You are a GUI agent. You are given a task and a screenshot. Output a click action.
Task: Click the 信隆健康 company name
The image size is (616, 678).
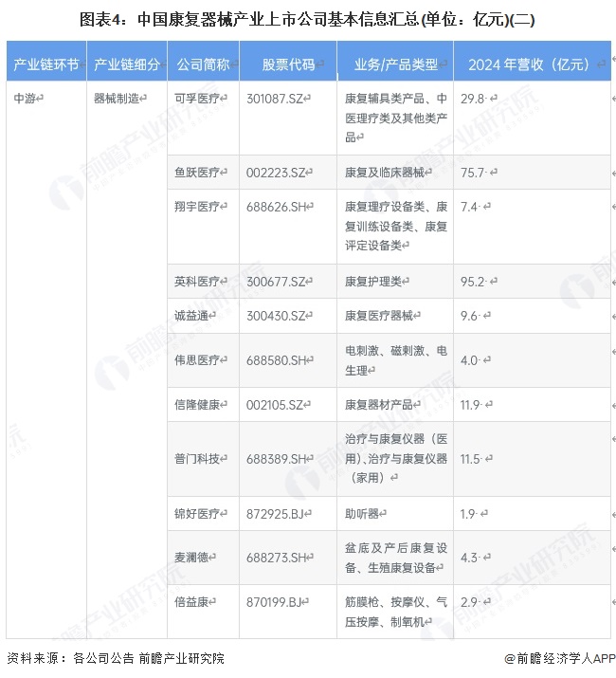(x=197, y=404)
